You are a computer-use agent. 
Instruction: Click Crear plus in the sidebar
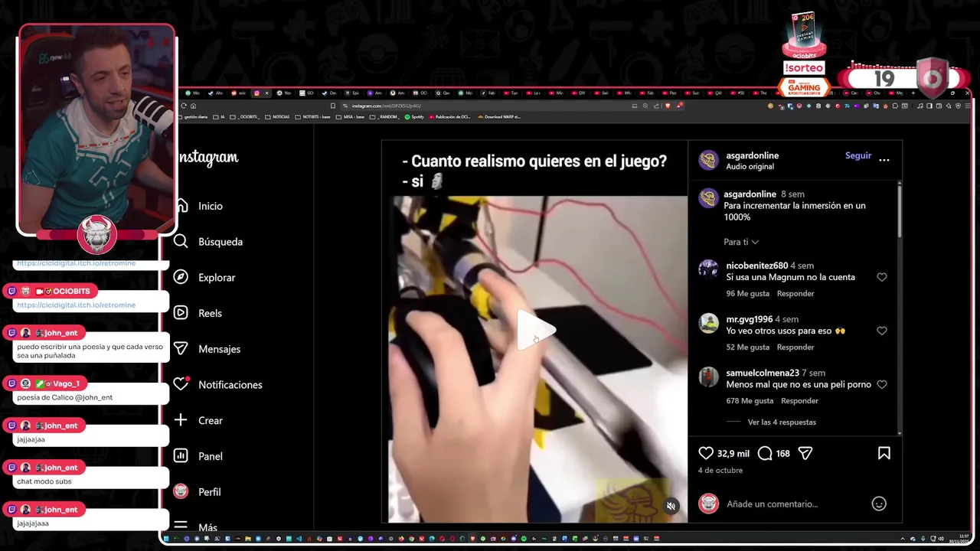pos(198,420)
